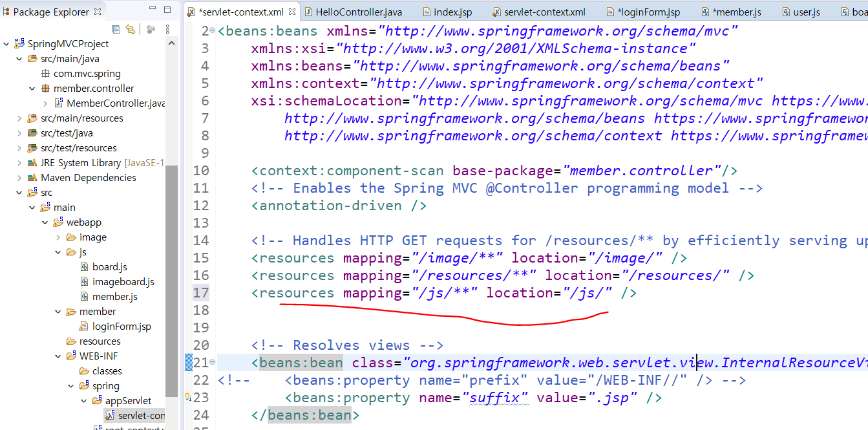Switch to the *servlet-context.xml active tab
Viewport: 868px width, 430px height.
pyautogui.click(x=240, y=12)
